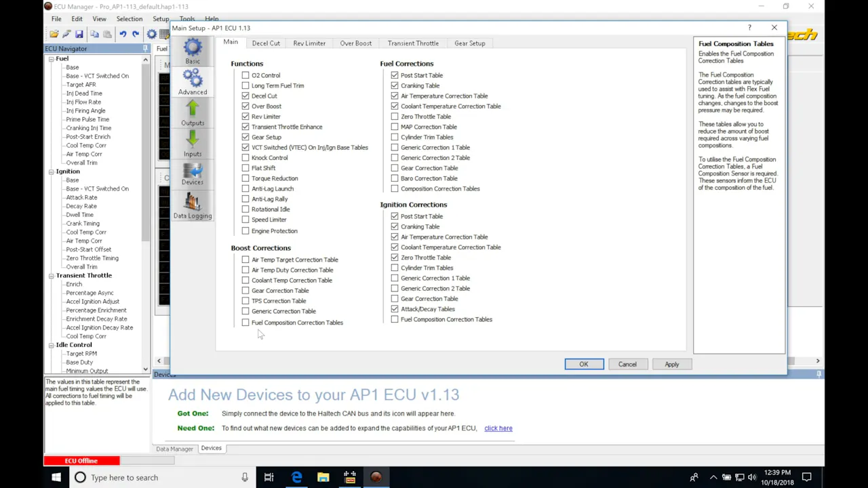
Task: Open the Outputs section
Action: pyautogui.click(x=193, y=113)
